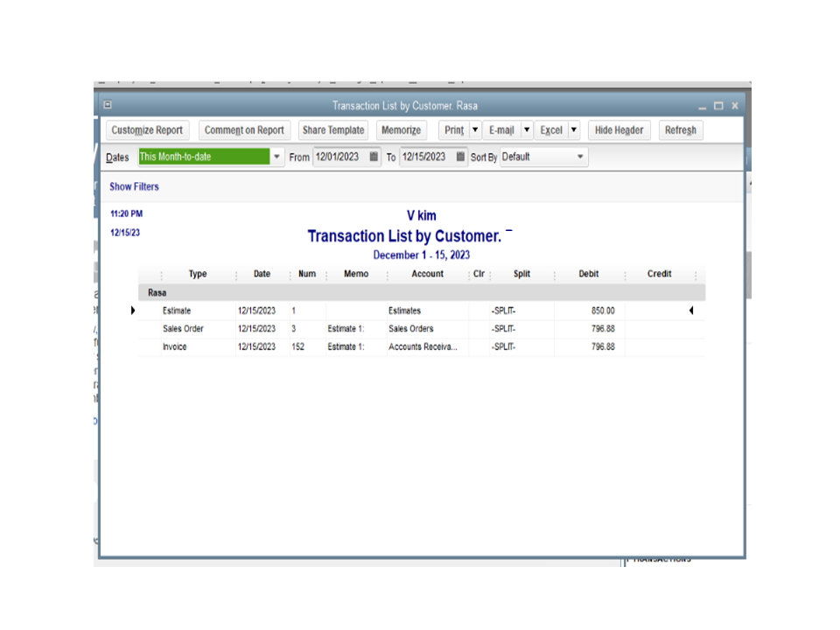Click the Estimate 1: memo in Invoice row
Viewport: 840px width, 630px height.
(346, 346)
